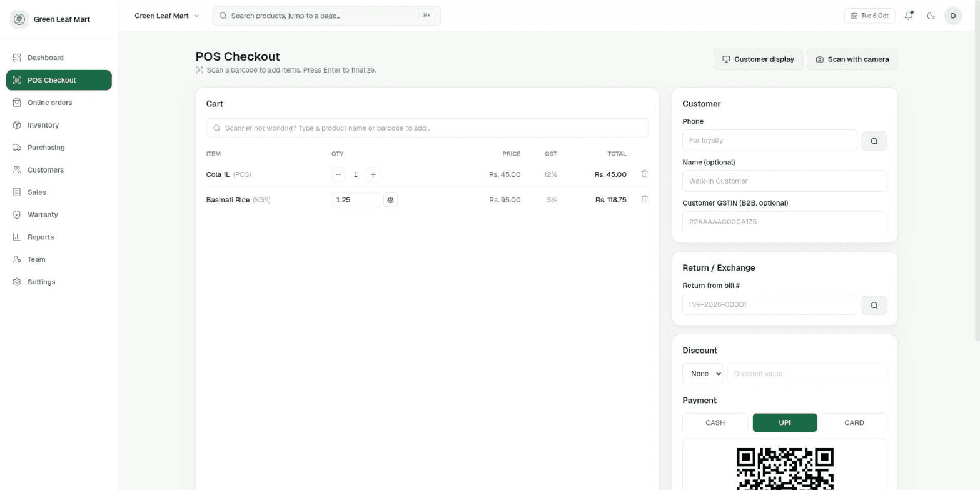Click the page vertical scrollbar
The image size is (980, 490).
(977, 170)
